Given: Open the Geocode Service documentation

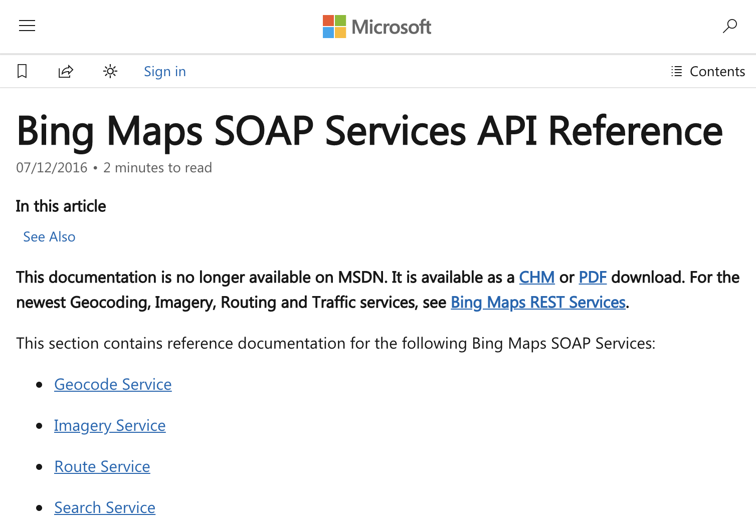Looking at the screenshot, I should (x=112, y=384).
